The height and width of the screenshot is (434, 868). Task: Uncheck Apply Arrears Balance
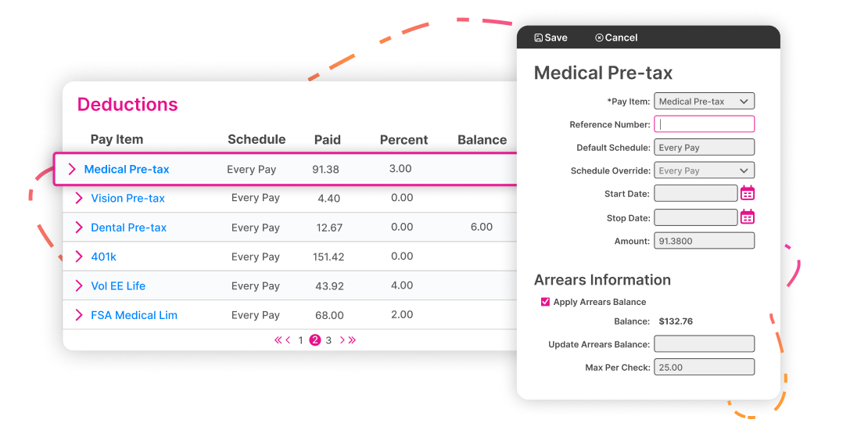(x=545, y=302)
